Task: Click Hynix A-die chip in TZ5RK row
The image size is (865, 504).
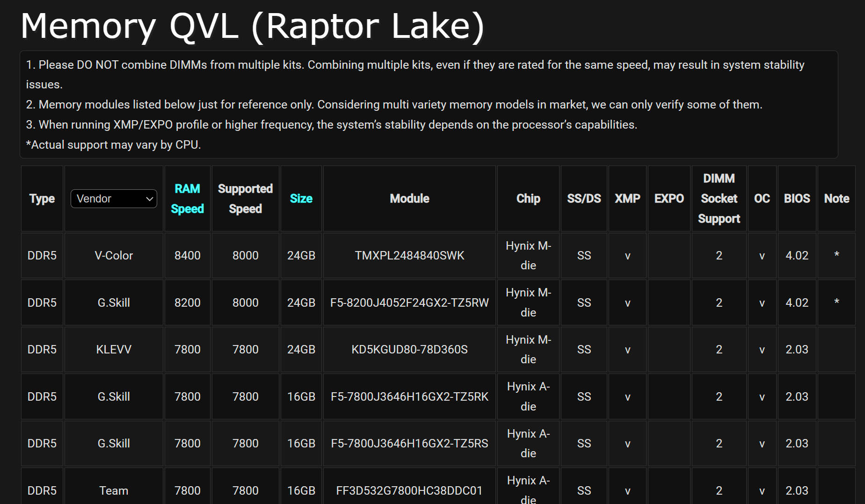Action: 528,396
